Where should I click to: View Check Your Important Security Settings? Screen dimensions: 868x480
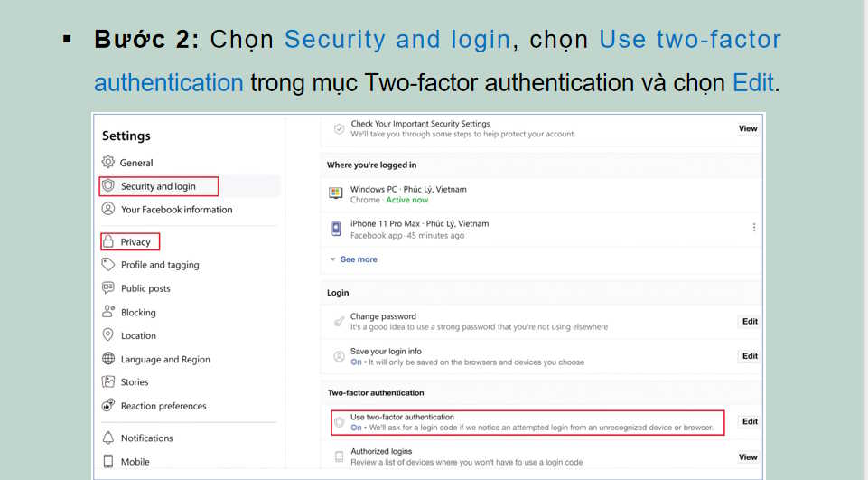[748, 129]
